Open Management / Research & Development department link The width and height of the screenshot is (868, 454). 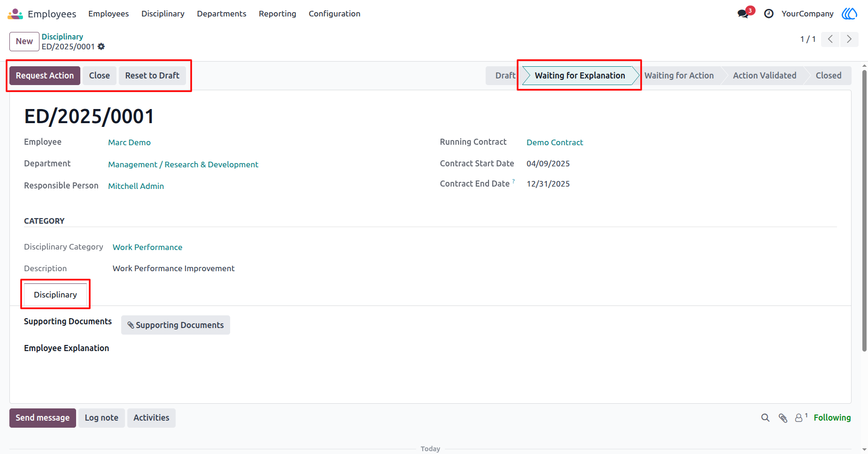pos(183,164)
